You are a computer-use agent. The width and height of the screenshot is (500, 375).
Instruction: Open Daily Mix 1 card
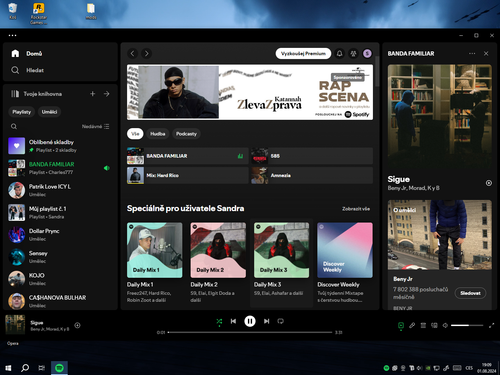point(154,262)
